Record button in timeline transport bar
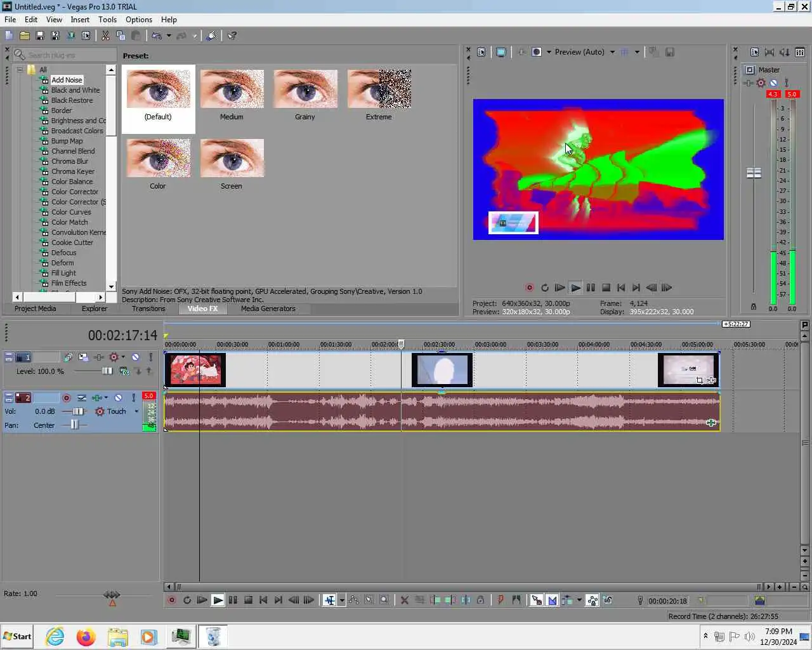812x650 pixels. point(172,600)
